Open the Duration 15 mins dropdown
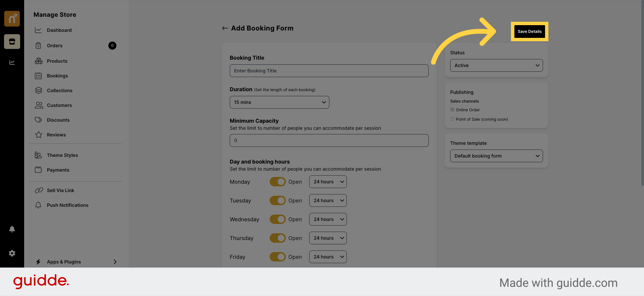644x296 pixels. point(279,102)
